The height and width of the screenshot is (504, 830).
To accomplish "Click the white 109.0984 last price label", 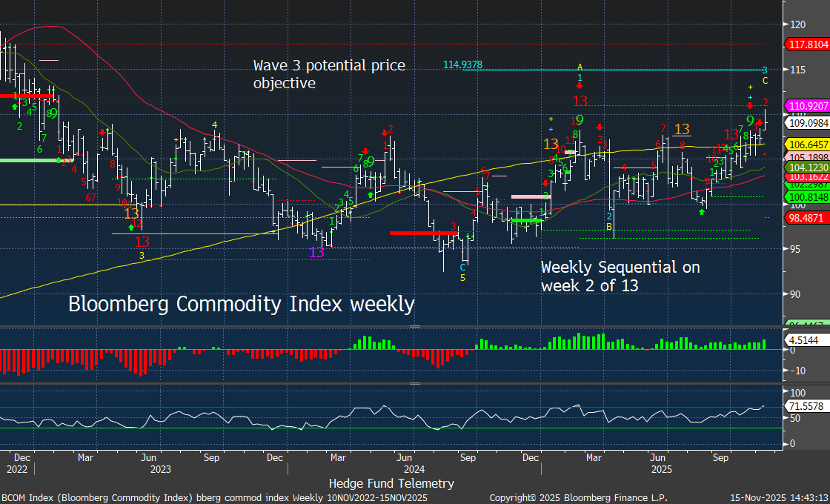I will [x=807, y=122].
